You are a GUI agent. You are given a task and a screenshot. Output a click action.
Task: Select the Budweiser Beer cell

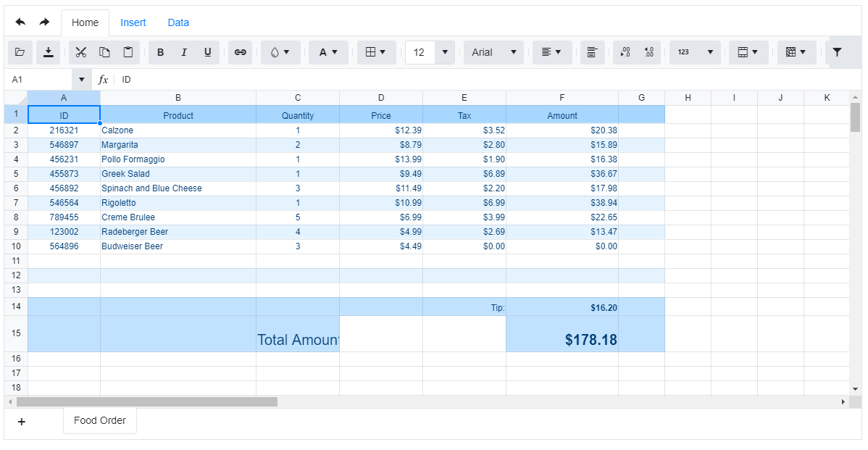(178, 246)
